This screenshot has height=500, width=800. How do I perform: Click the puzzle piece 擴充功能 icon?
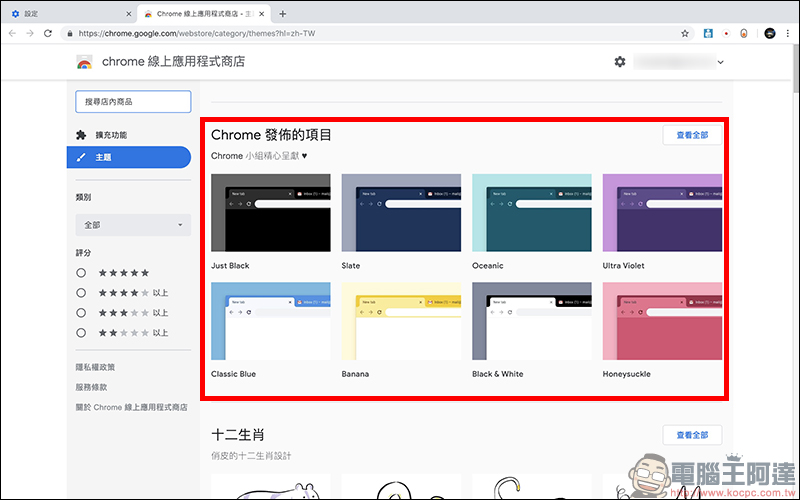[81, 135]
